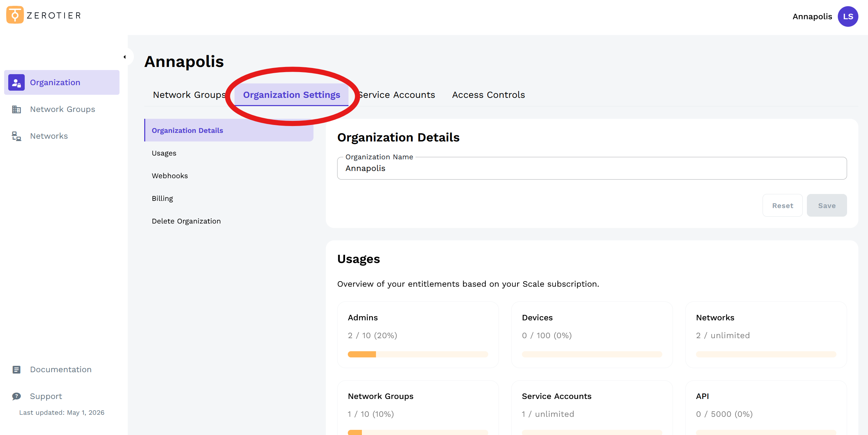The height and width of the screenshot is (435, 868).
Task: Click the '2 / 10 (20%)' admins value
Action: (372, 335)
